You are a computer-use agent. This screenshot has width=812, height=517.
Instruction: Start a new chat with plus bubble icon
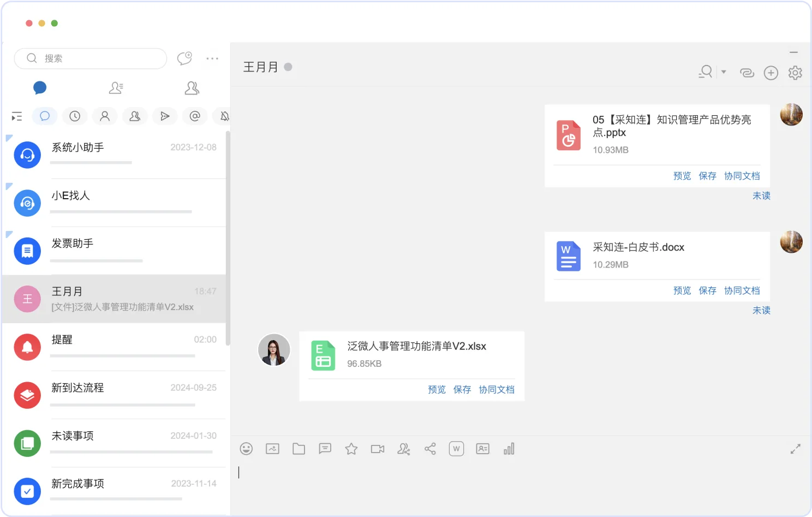[x=185, y=58]
